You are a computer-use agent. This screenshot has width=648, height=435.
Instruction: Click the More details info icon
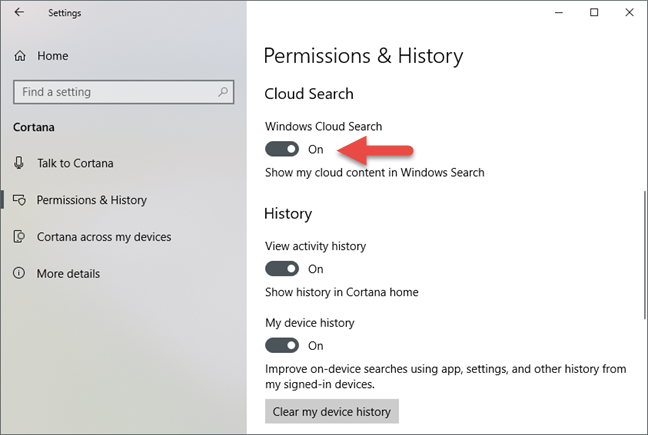pos(19,273)
